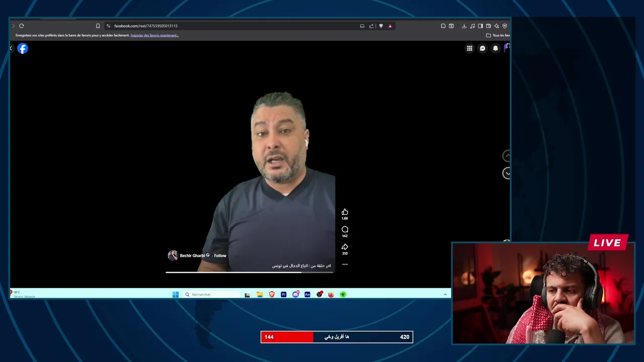This screenshot has height=362, width=644.
Task: Click the Bechir Gharbi name link
Action: point(192,255)
